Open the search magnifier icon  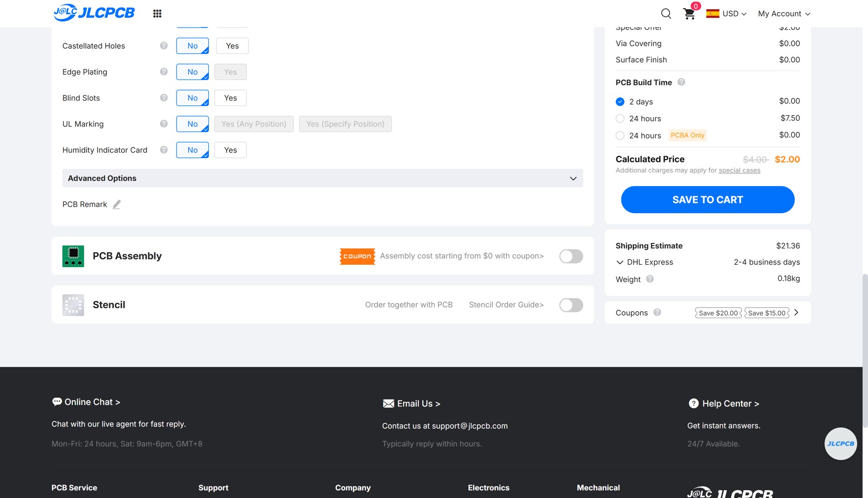pos(666,13)
